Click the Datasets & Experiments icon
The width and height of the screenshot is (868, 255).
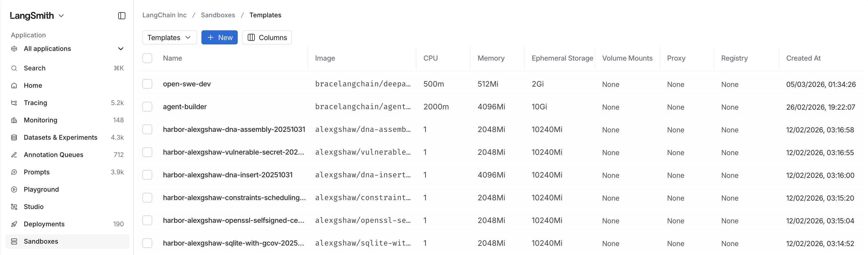pos(14,138)
